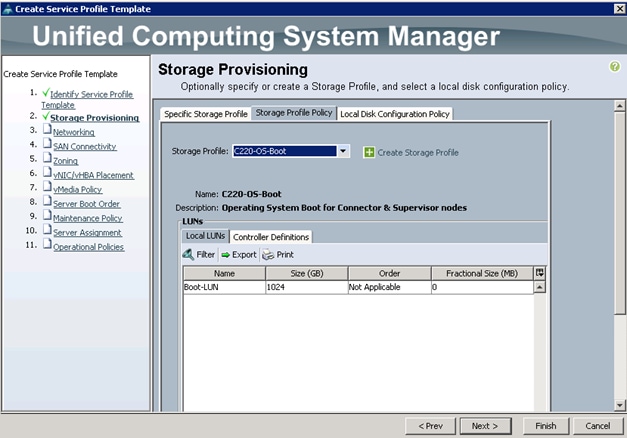627x438 pixels.
Task: Sort by the Name column header
Action: pos(224,274)
